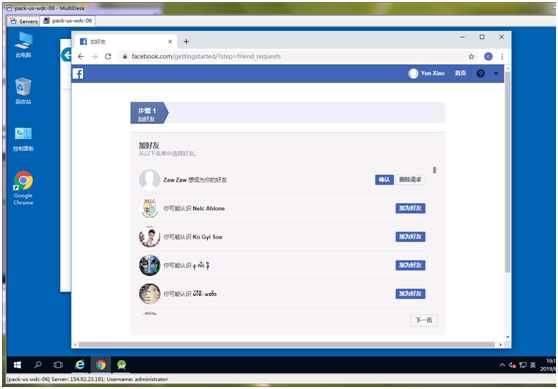Image resolution: width=558 pixels, height=389 pixels.
Task: Click the Chrome forward arrow
Action: 94,57
